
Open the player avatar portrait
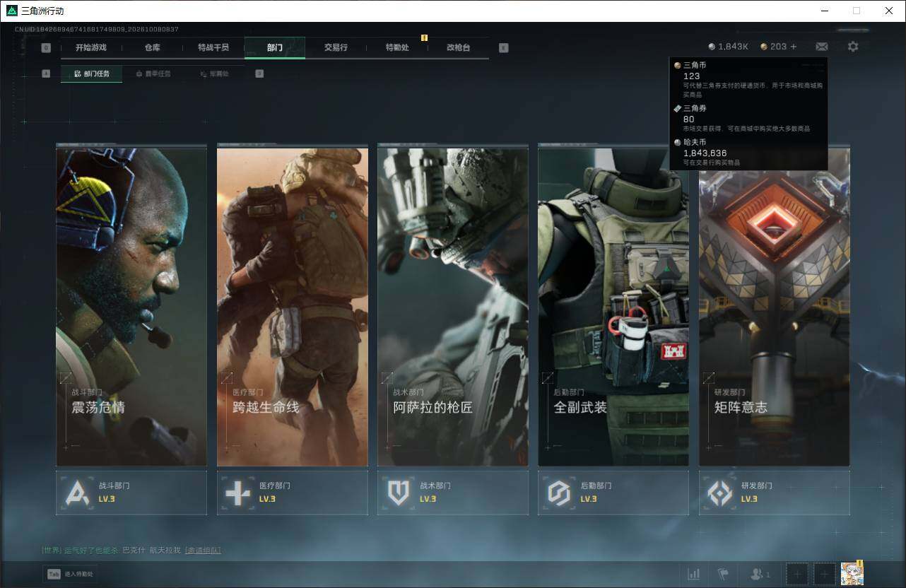click(852, 574)
